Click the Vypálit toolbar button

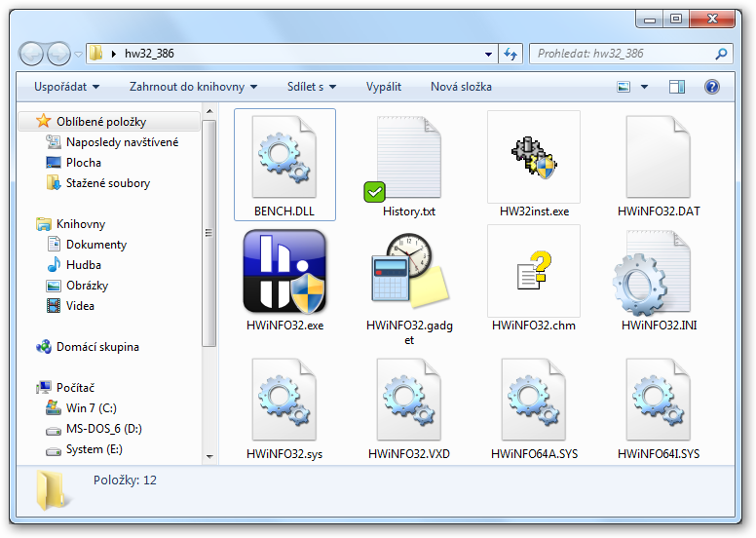click(x=383, y=87)
